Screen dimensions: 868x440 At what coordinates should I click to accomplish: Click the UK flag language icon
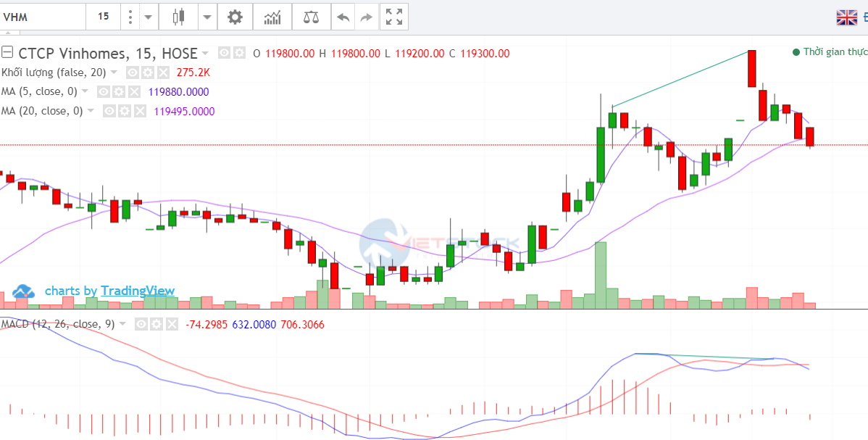click(x=847, y=17)
